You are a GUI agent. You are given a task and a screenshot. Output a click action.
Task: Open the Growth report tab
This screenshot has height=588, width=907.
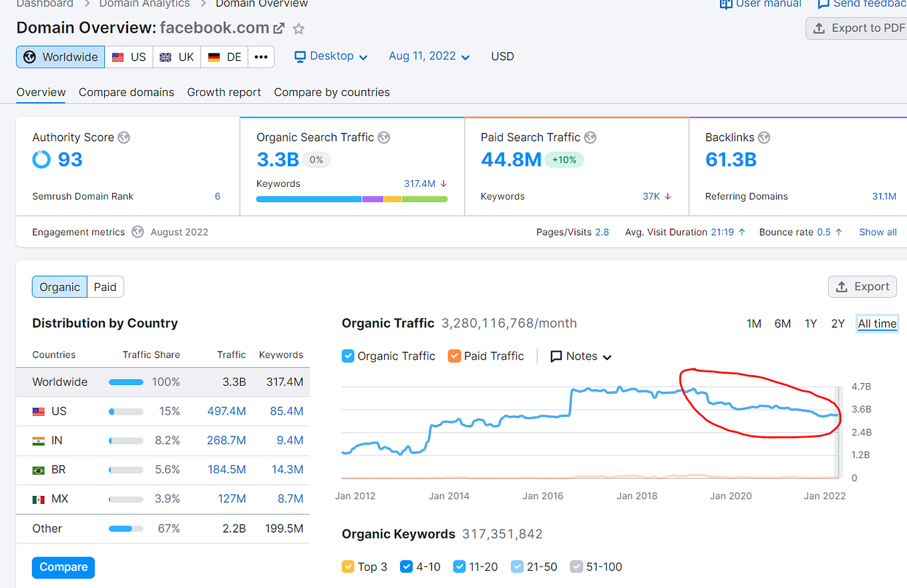(x=224, y=92)
